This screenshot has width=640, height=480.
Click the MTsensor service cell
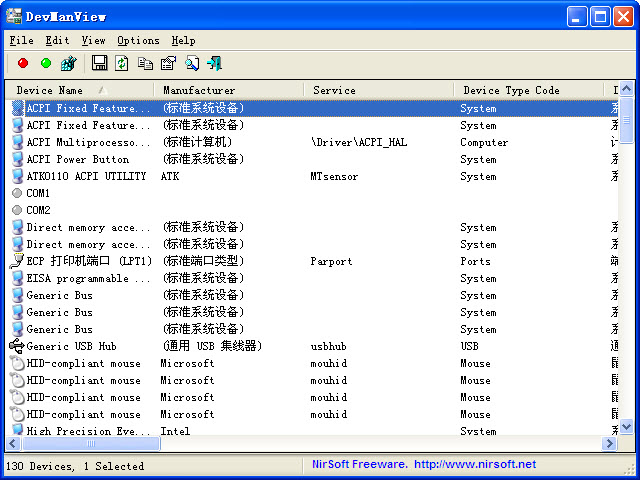[334, 176]
